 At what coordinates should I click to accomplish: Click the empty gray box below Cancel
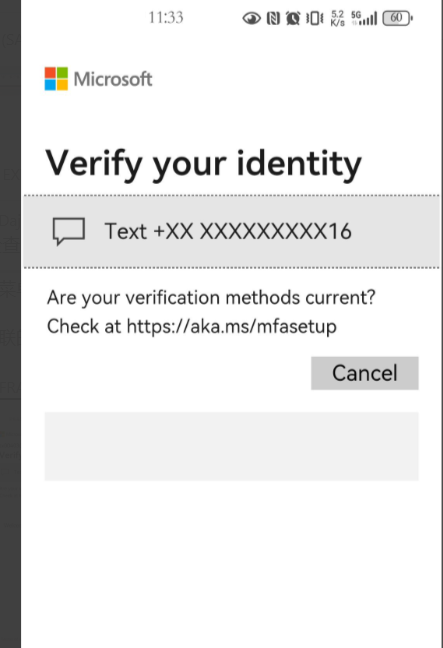pos(231,446)
